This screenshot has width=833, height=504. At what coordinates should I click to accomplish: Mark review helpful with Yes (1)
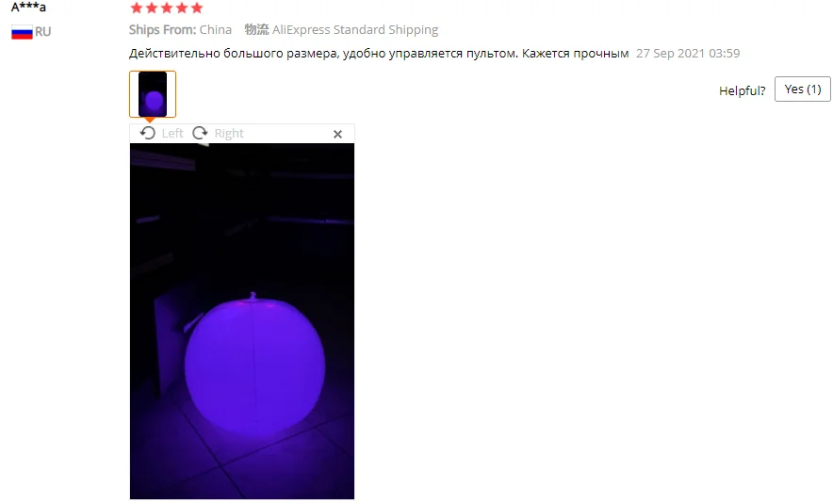click(x=802, y=89)
